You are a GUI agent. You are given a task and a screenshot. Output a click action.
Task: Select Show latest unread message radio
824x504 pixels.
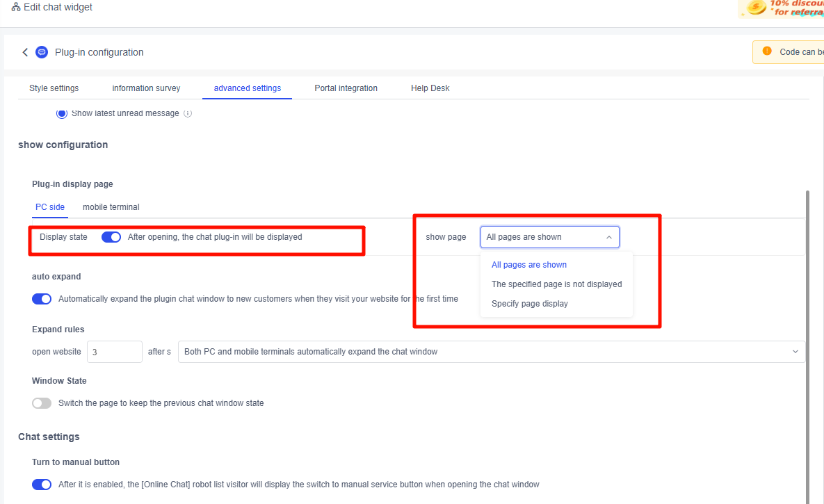point(62,113)
